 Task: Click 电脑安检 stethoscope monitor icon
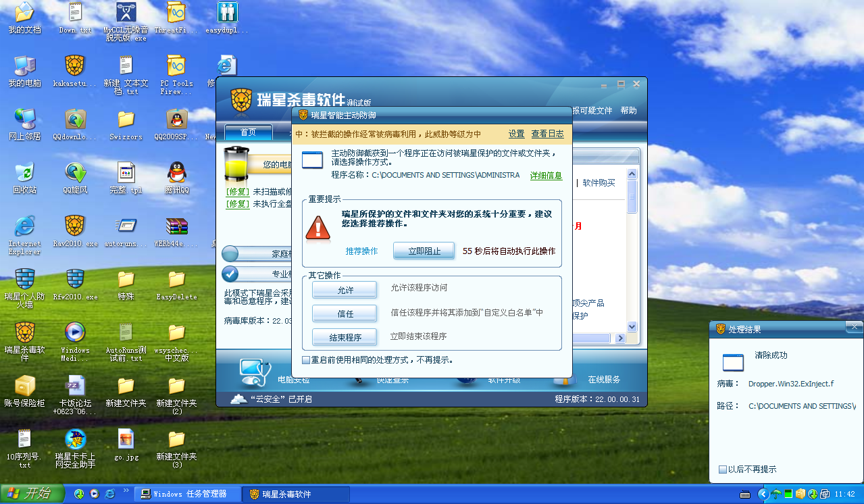pyautogui.click(x=255, y=373)
